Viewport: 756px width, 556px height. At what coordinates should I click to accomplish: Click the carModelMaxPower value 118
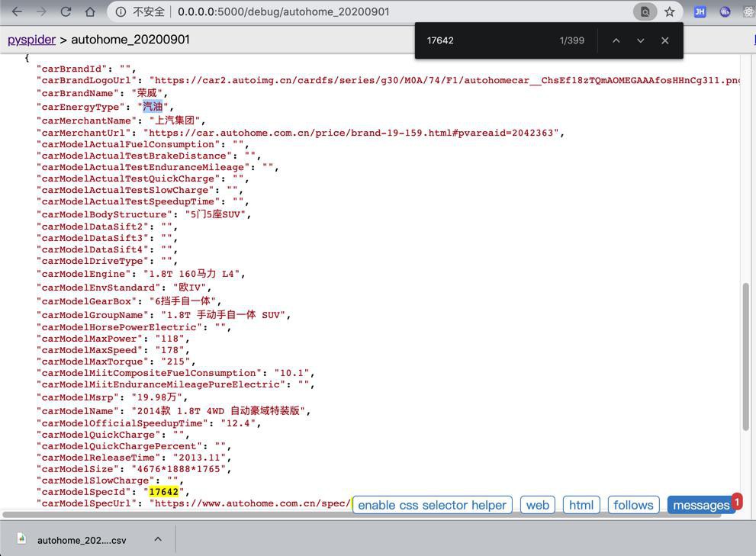coord(169,339)
